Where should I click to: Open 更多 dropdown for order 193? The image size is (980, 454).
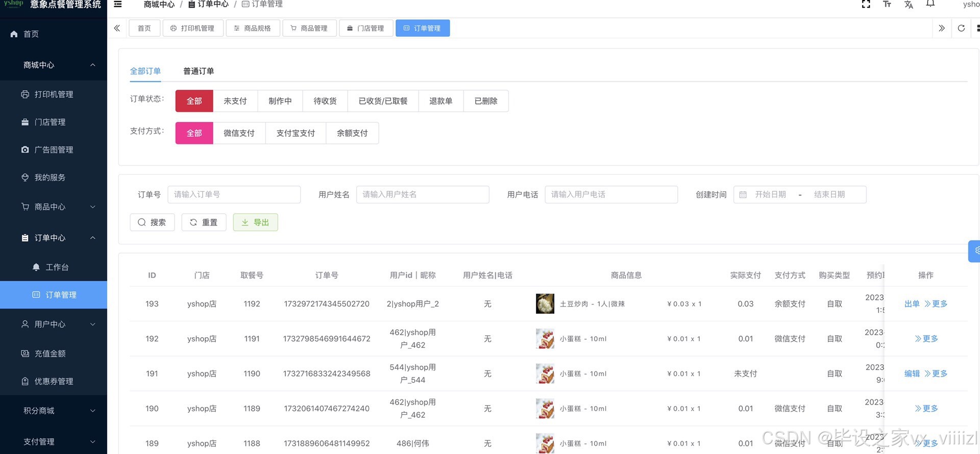(936, 304)
